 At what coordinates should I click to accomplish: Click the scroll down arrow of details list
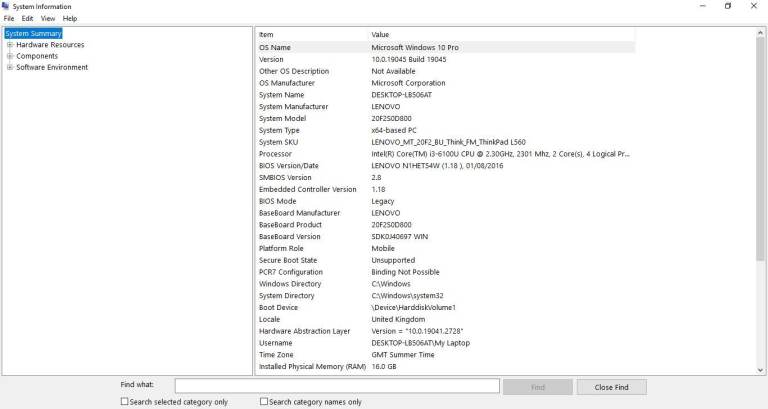(761, 370)
